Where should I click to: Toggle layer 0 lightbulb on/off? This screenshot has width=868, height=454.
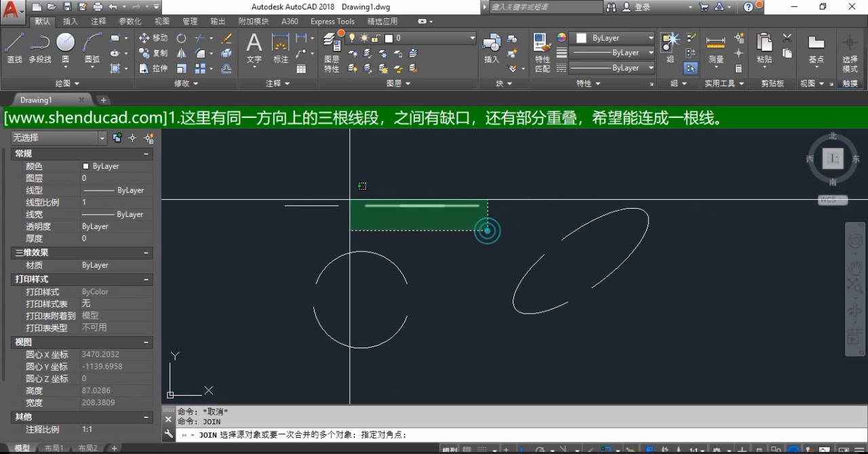(x=352, y=38)
